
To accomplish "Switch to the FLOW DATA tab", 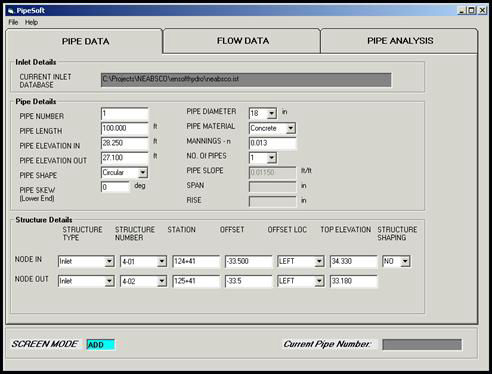I will 242,41.
